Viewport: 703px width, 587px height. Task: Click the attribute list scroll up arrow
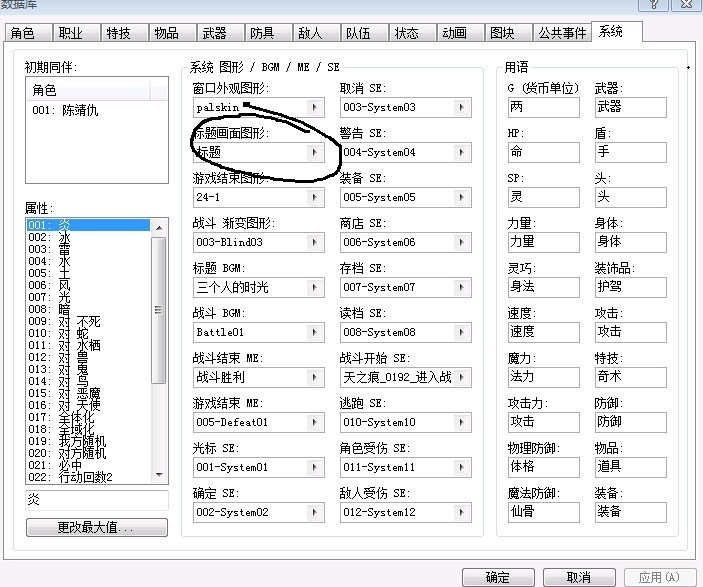pos(159,228)
